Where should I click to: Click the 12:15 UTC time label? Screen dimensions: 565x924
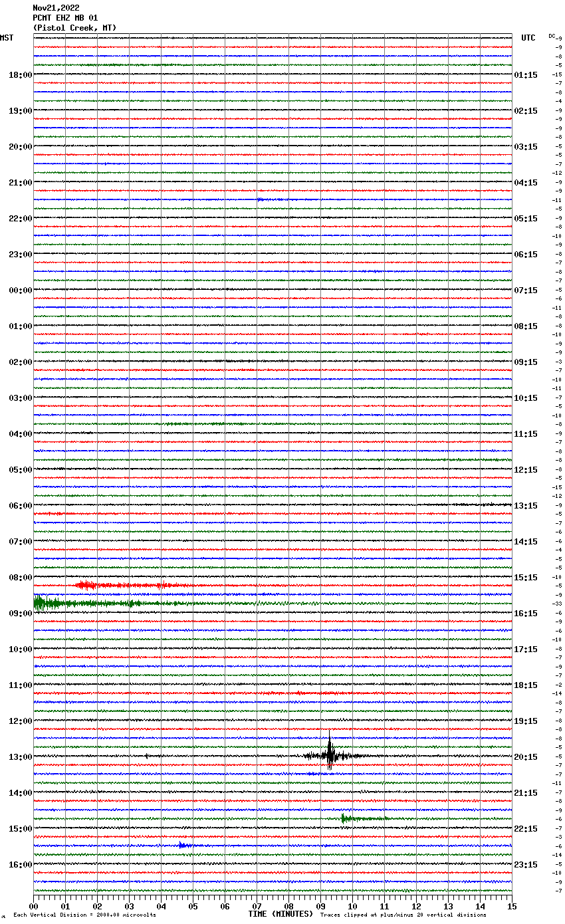pyautogui.click(x=525, y=470)
